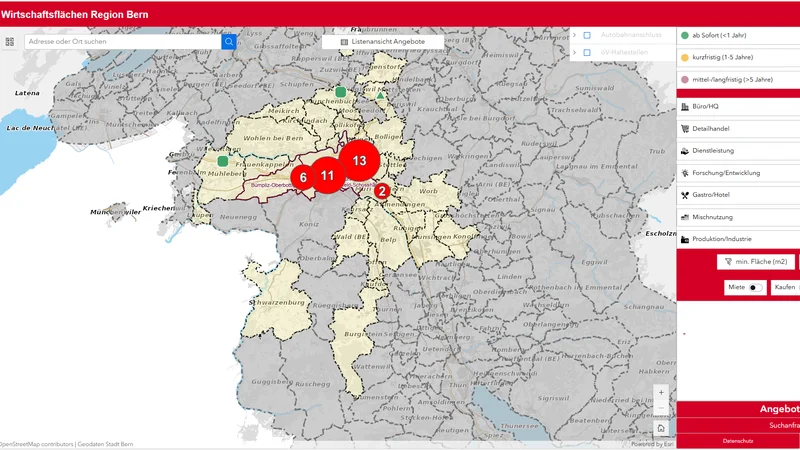800x450 pixels.
Task: Open the Datenschutz link
Action: pos(738,441)
